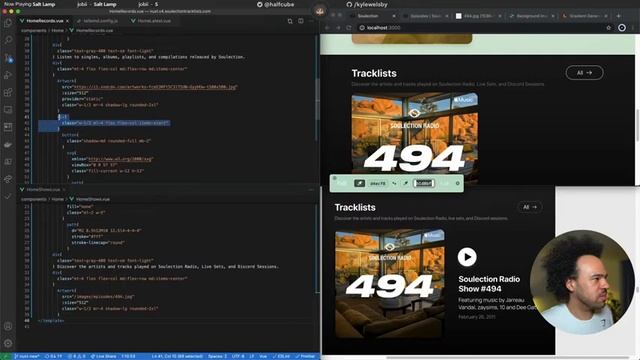Click the upper Tracklists heading
The image size is (640, 360).
tap(374, 73)
